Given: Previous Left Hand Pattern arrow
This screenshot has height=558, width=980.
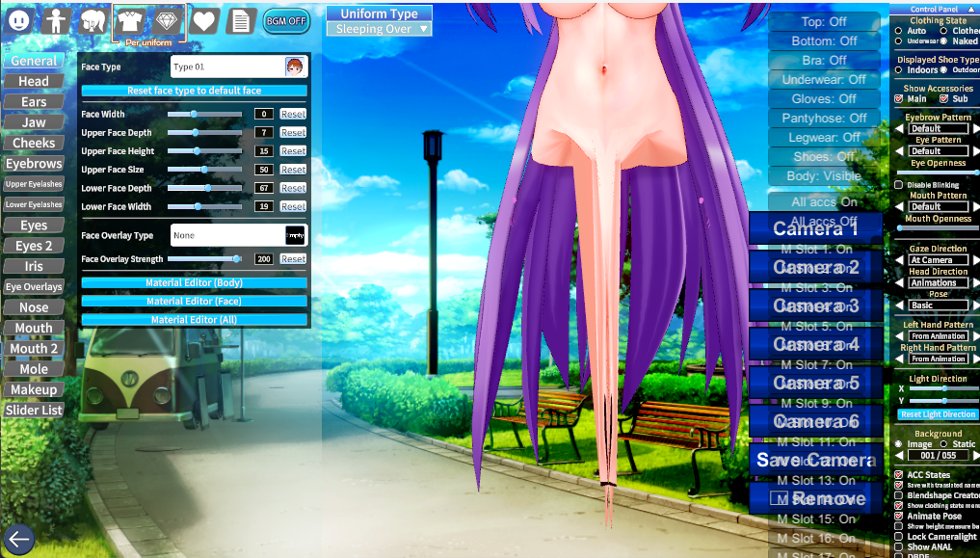Looking at the screenshot, I should point(899,336).
